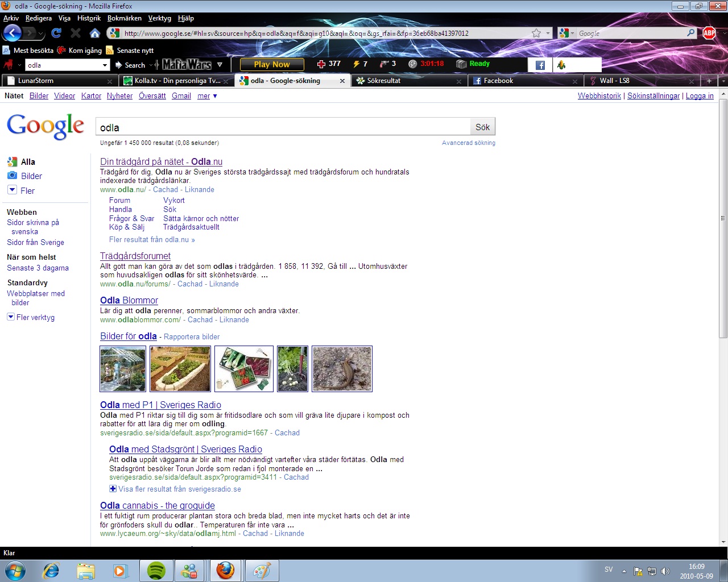Image resolution: width=728 pixels, height=582 pixels.
Task: Click the search magnifier in the browser search box
Action: 690,33
